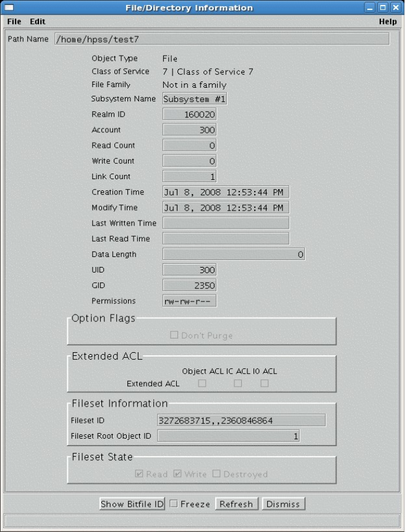Click the empty Last Read Time field
The width and height of the screenshot is (405, 532).
point(226,239)
